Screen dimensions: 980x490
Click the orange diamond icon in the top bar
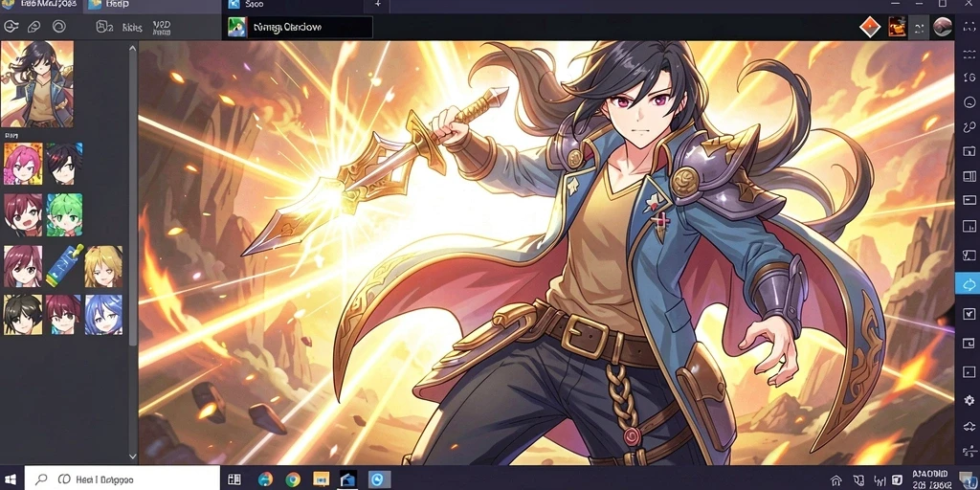[869, 27]
